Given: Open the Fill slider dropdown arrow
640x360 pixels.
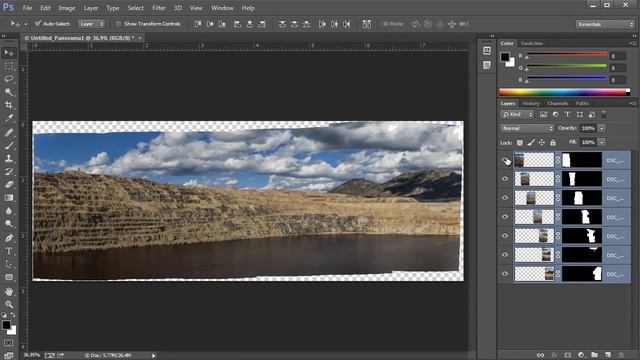Looking at the screenshot, I should (602, 142).
